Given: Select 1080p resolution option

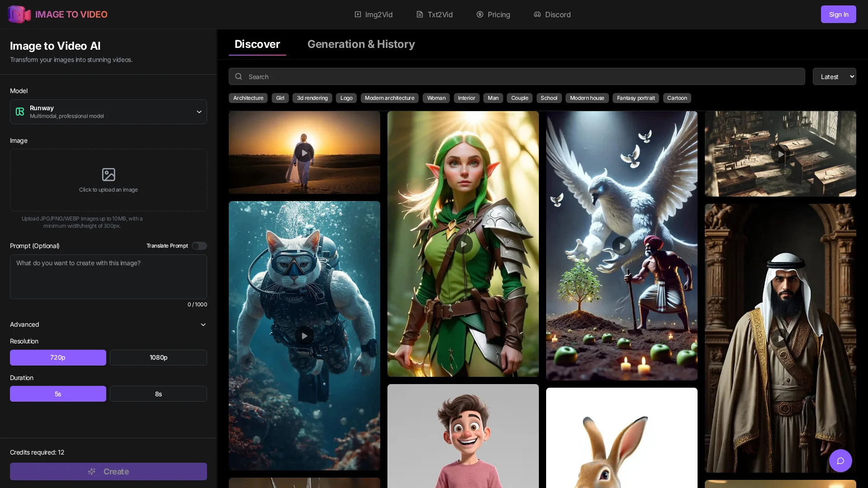Looking at the screenshot, I should click(158, 357).
